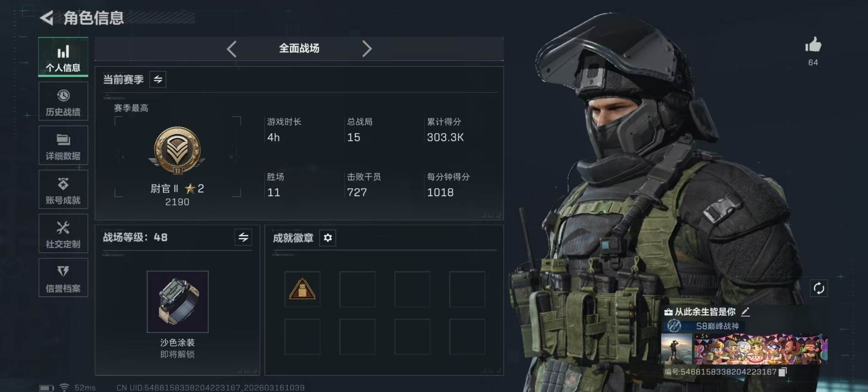Go to the 信誉档案 section
The height and width of the screenshot is (392, 868).
tap(63, 278)
